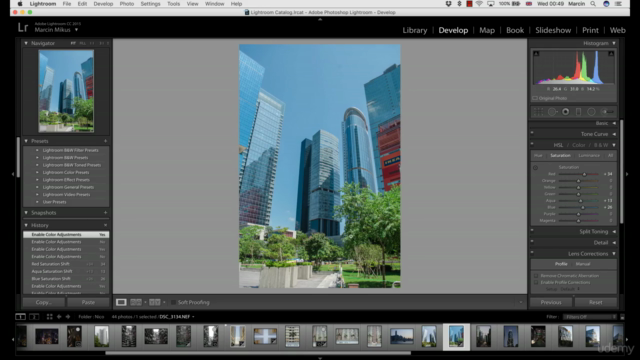This screenshot has height=360, width=640.
Task: Clear History with the X icon
Action: [105, 225]
